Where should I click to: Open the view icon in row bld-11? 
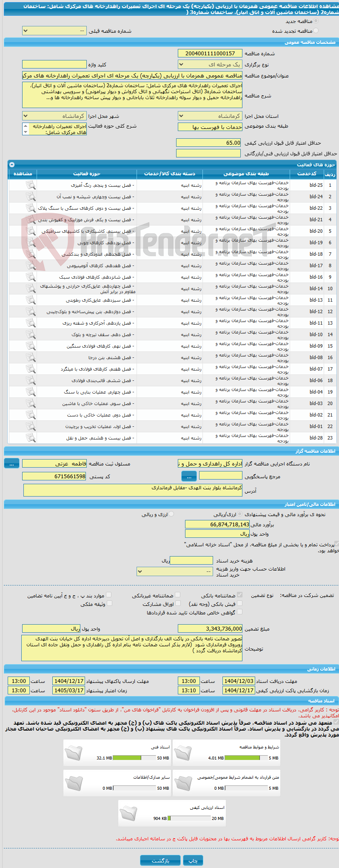(x=30, y=323)
